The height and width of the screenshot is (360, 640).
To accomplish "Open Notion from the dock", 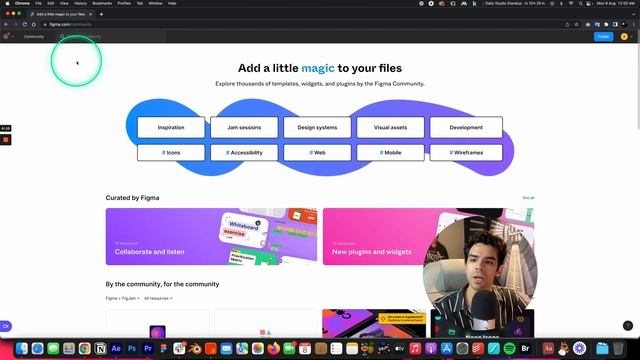I will [x=100, y=349].
